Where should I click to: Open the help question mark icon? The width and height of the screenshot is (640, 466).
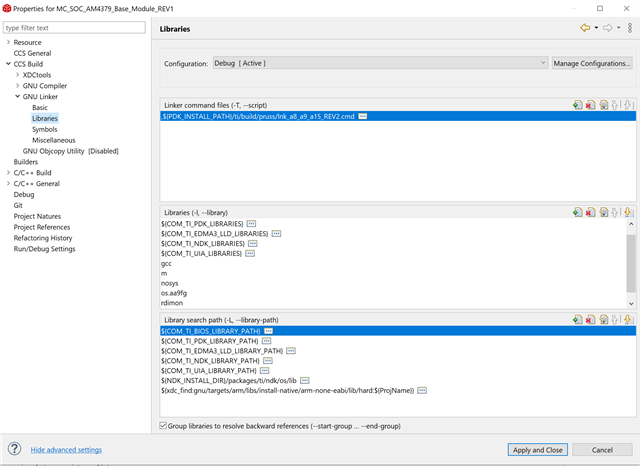click(14, 449)
